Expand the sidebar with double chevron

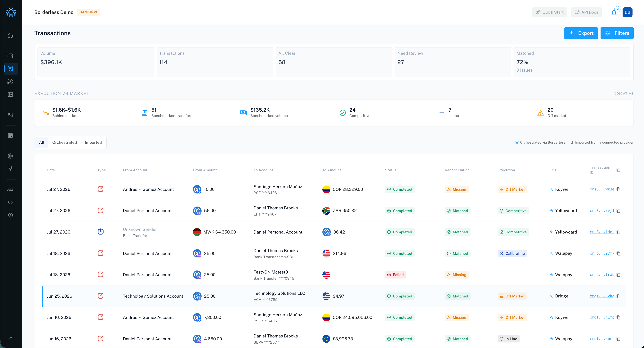(11, 337)
